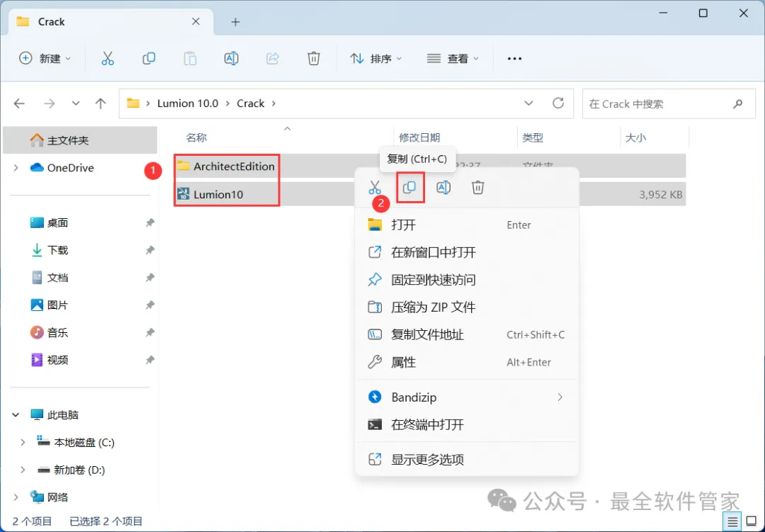Screen dimensions: 765x532
Task: Click Delete trash icon in context menu
Action: pyautogui.click(x=478, y=188)
